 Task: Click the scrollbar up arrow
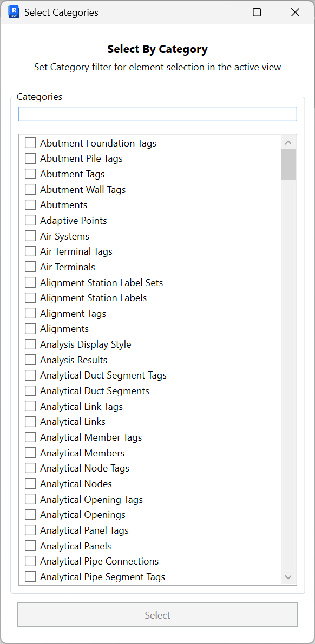pyautogui.click(x=288, y=142)
